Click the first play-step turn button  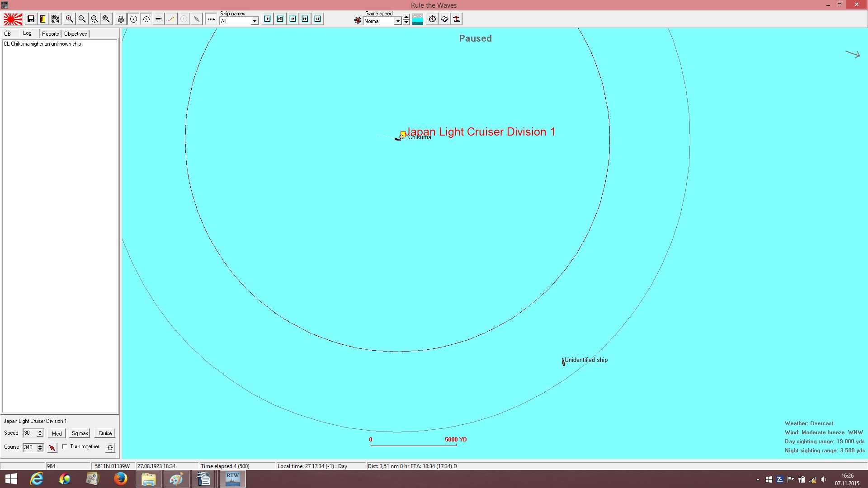tap(268, 19)
